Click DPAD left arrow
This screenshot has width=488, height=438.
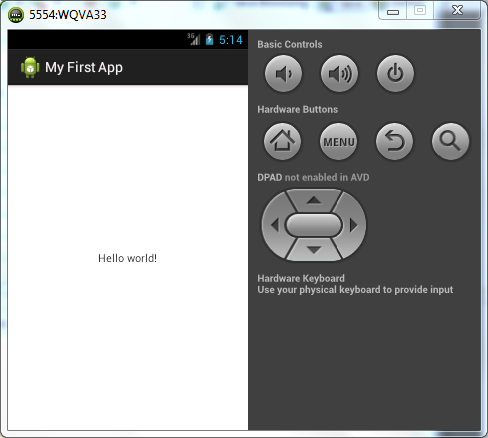275,225
